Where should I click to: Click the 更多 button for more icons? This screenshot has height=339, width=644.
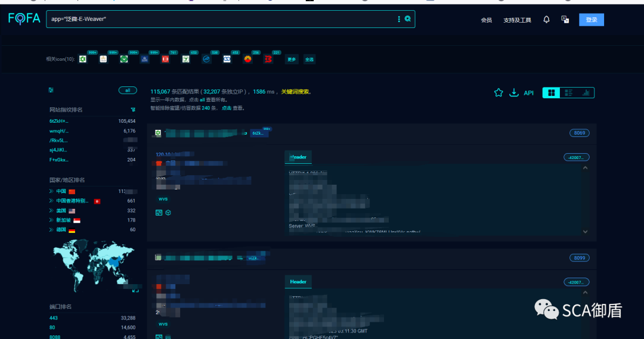(292, 60)
